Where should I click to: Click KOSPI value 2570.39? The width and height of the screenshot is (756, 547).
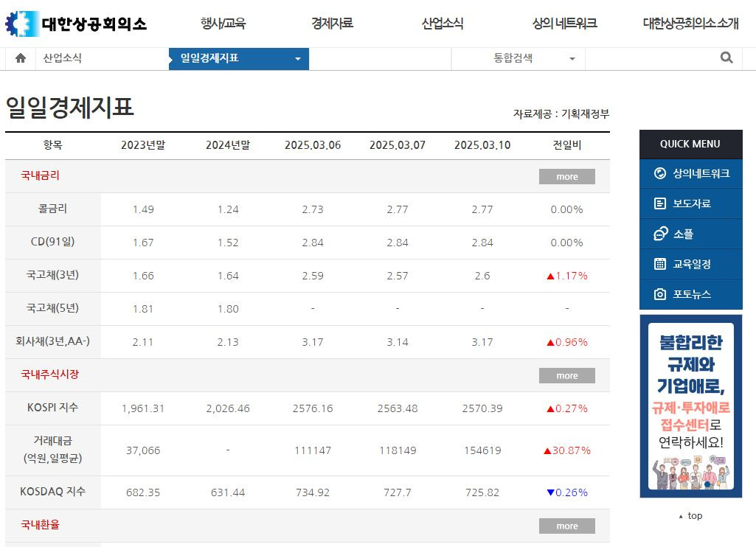pyautogui.click(x=482, y=408)
